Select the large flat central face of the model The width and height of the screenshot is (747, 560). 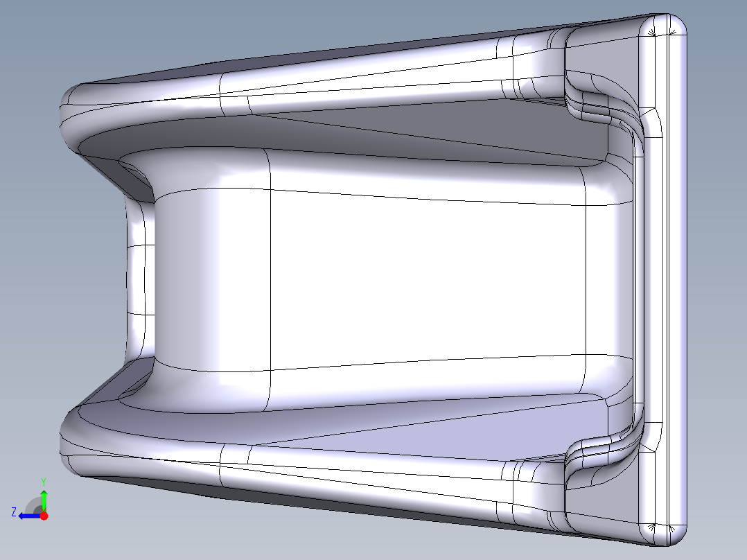pyautogui.click(x=428, y=281)
